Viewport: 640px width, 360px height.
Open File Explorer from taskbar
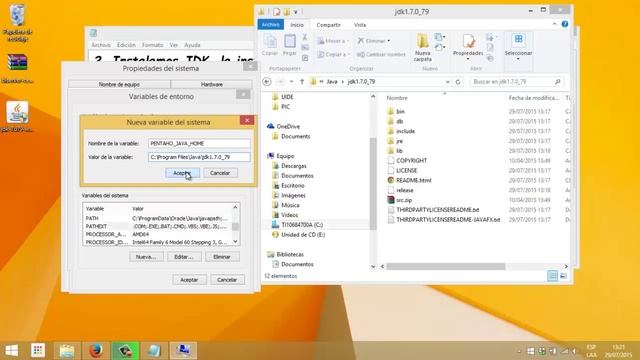[x=67, y=351]
